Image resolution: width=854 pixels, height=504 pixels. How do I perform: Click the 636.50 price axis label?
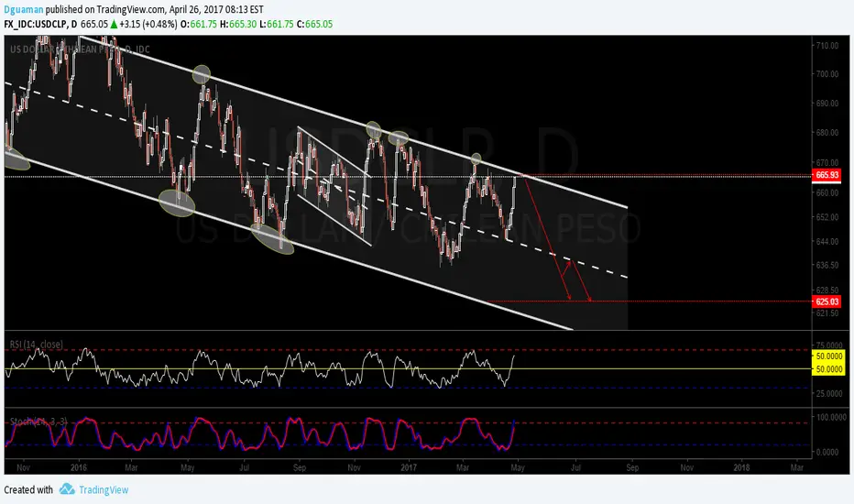[x=827, y=266]
